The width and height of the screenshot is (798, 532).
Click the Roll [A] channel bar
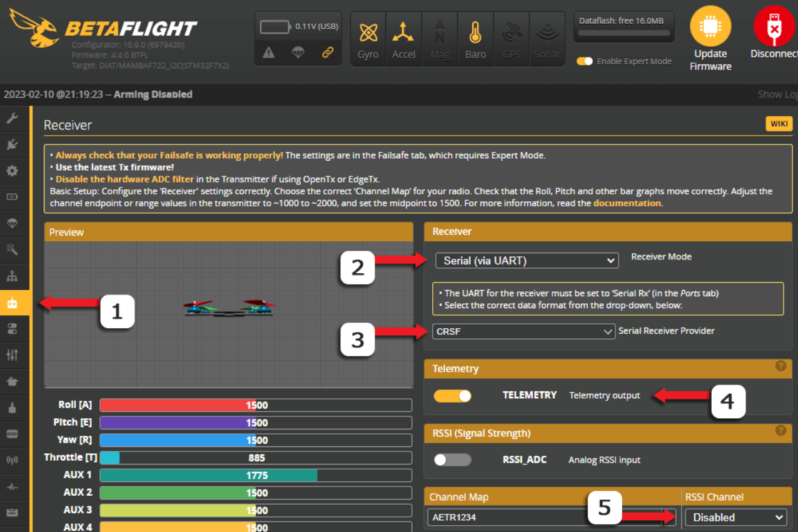(256, 405)
